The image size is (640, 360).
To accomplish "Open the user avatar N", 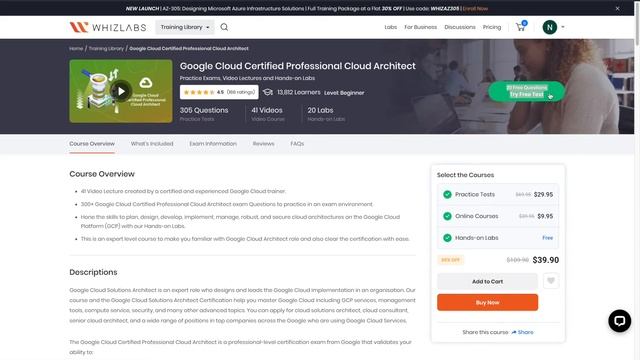I will (x=550, y=27).
